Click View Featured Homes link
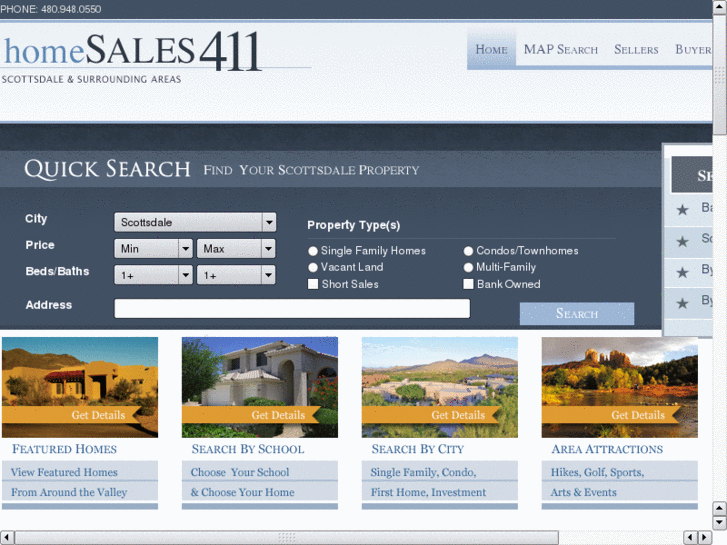 [64, 472]
